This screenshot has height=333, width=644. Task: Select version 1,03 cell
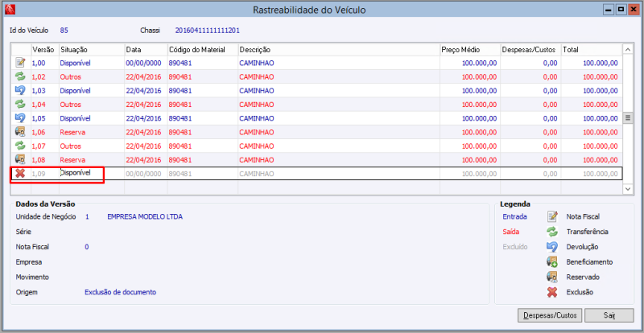point(45,91)
